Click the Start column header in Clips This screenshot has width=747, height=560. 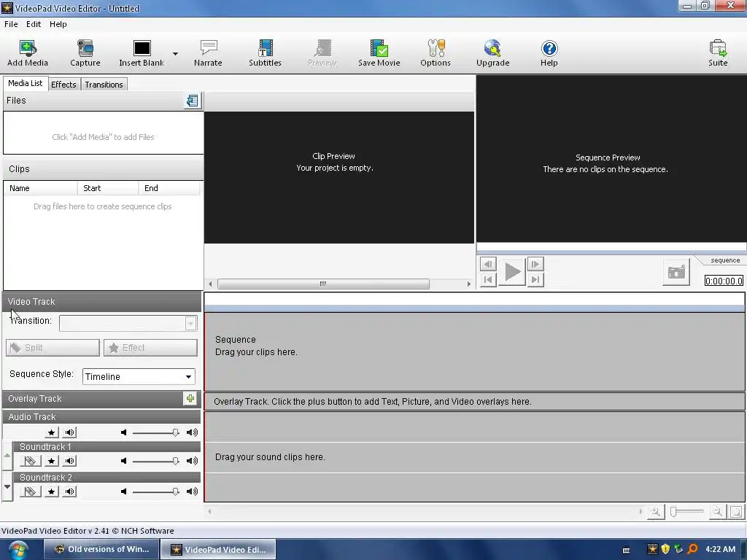108,188
